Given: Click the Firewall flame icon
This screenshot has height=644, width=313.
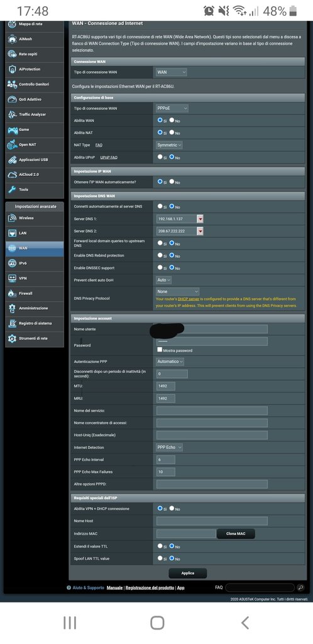Looking at the screenshot, I should (12, 293).
